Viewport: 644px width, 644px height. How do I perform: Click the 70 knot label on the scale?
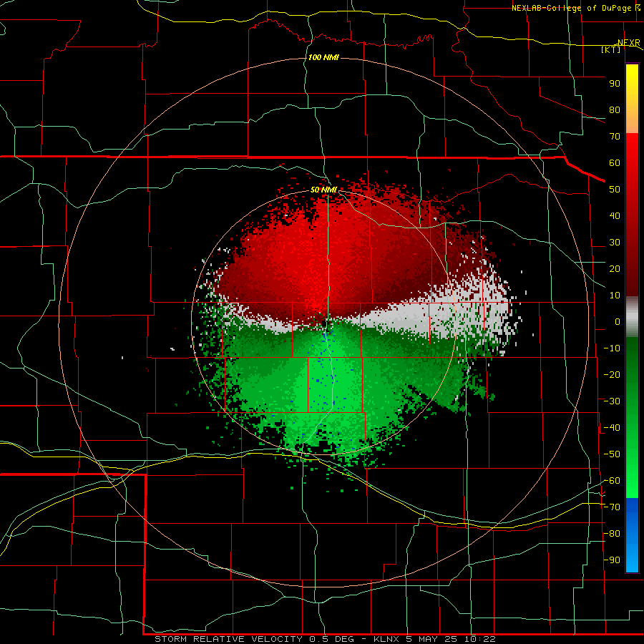pyautogui.click(x=615, y=137)
